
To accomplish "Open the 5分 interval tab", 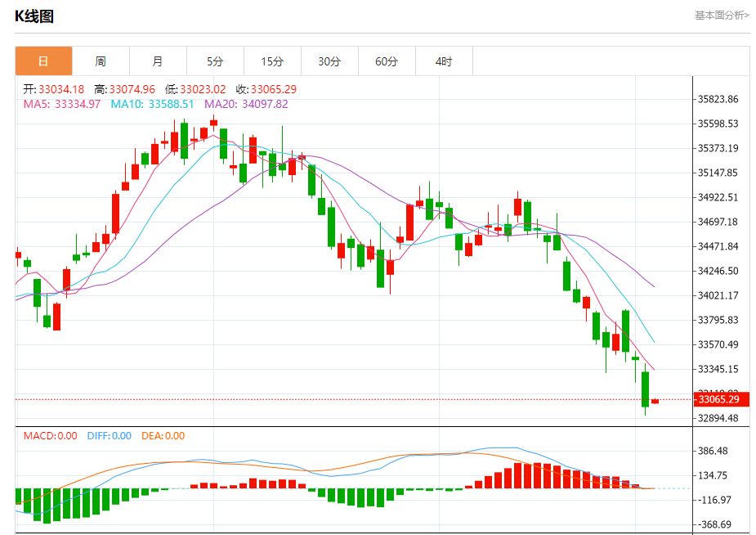I will [215, 61].
